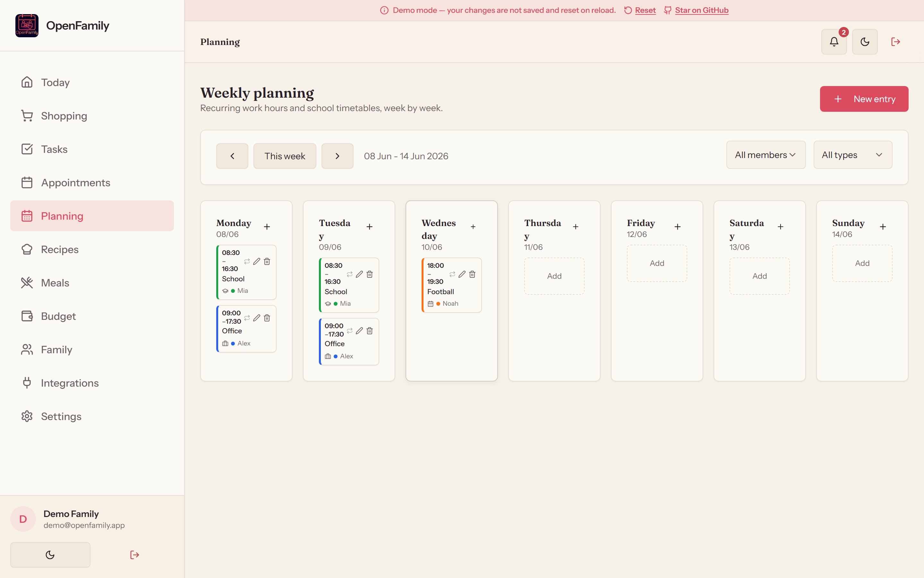Click the Add placeholder under Thursday
The image size is (924, 578).
[x=554, y=276]
